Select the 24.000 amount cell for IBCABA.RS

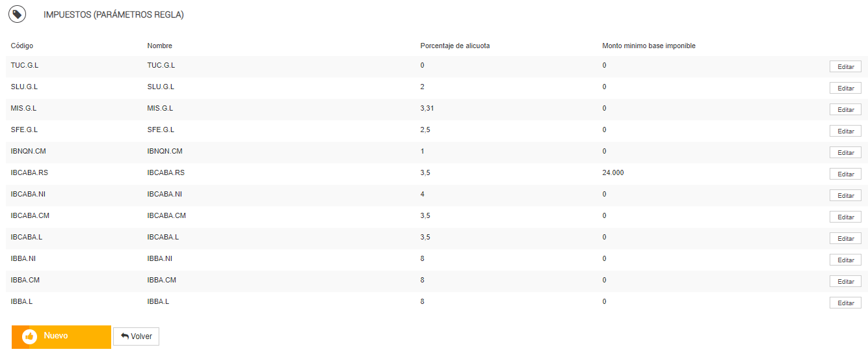(x=613, y=173)
